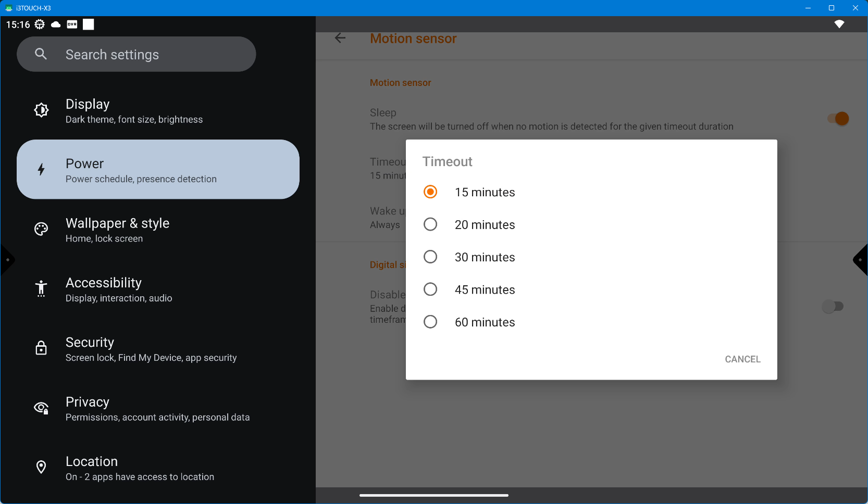This screenshot has width=868, height=504.
Task: Choose the 30 minutes radio button
Action: coord(430,257)
